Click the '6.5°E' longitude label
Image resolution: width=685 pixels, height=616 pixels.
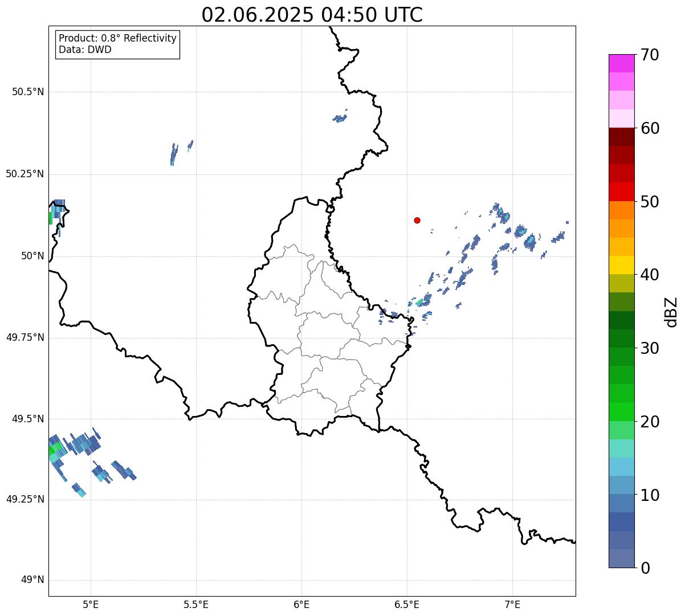(x=407, y=605)
